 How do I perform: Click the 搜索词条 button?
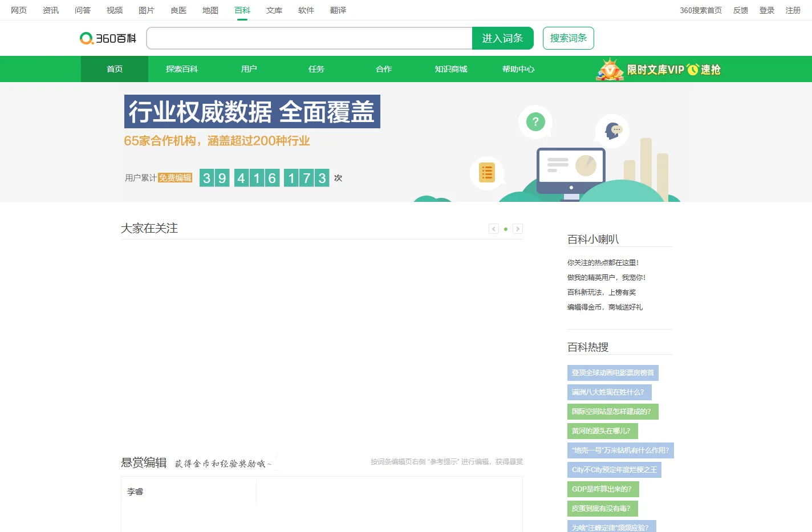569,38
